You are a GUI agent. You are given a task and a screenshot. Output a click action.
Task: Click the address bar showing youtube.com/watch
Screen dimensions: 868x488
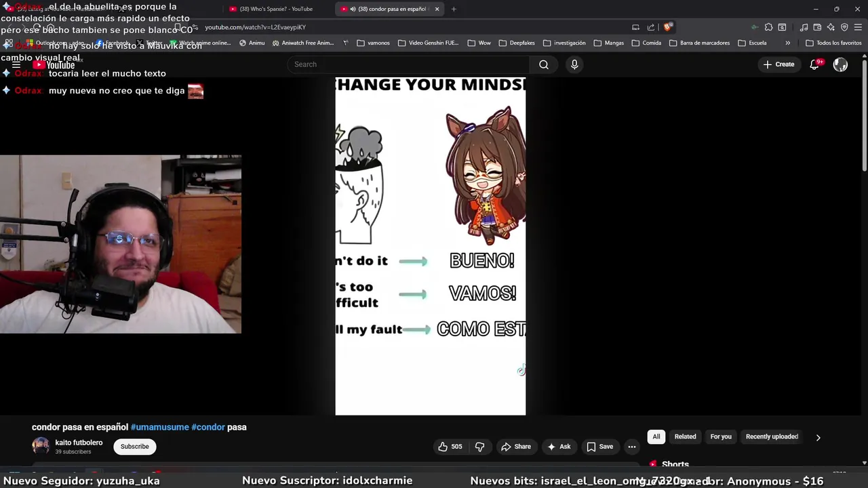[x=407, y=27]
